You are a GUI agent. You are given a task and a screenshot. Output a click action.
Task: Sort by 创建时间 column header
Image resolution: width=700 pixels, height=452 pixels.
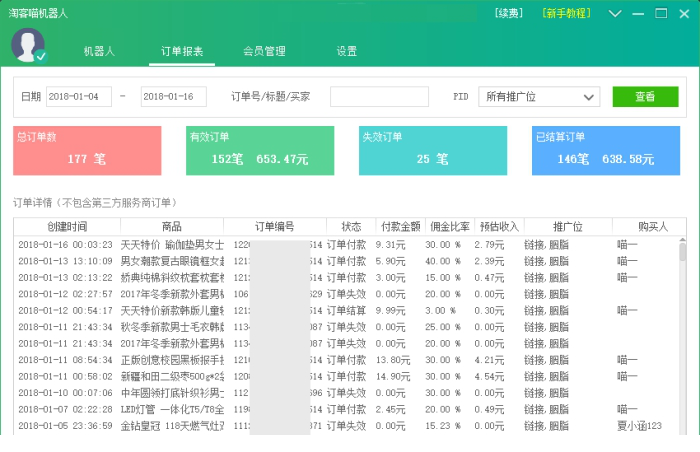[67, 227]
